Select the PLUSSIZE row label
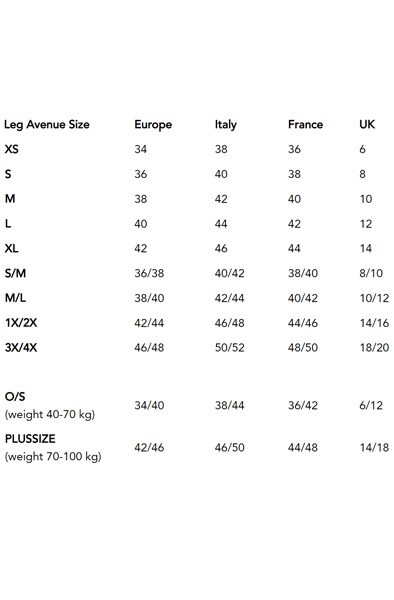The image size is (394, 600). pos(30,439)
